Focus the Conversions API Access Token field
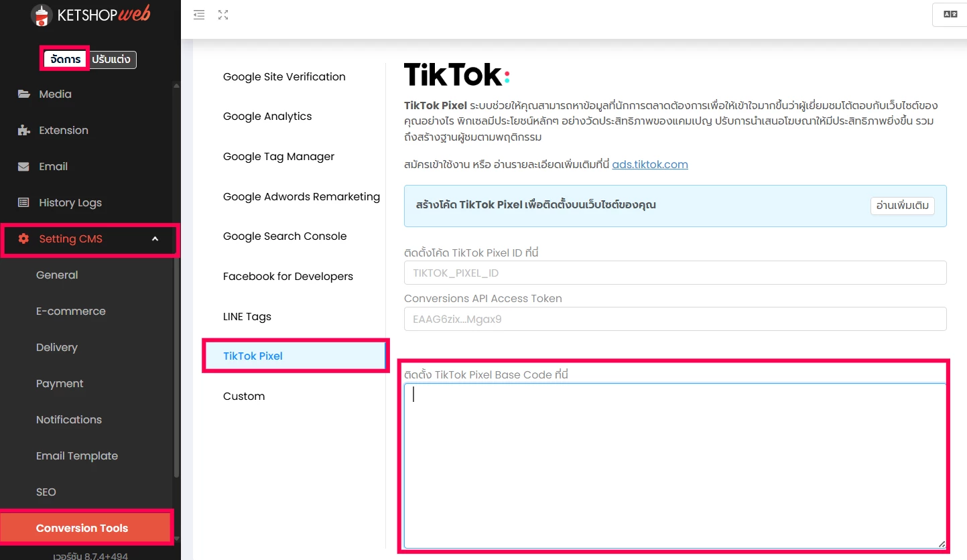This screenshot has height=560, width=967. (x=675, y=320)
